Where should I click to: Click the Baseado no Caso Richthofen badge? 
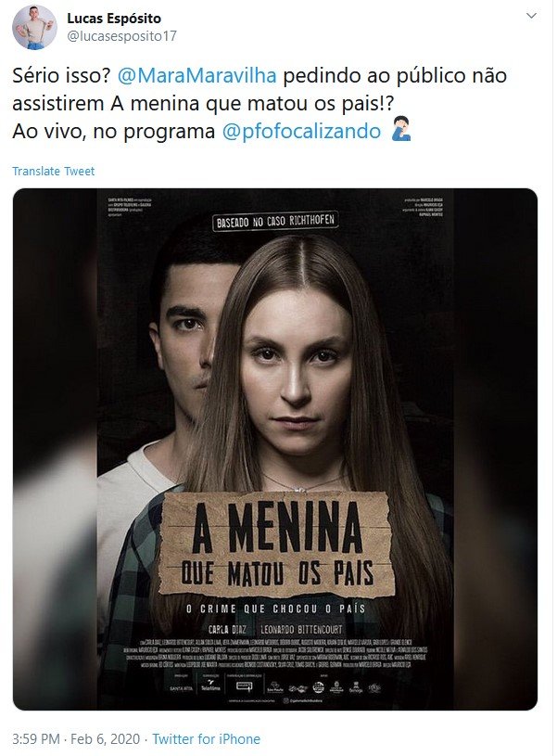point(275,222)
